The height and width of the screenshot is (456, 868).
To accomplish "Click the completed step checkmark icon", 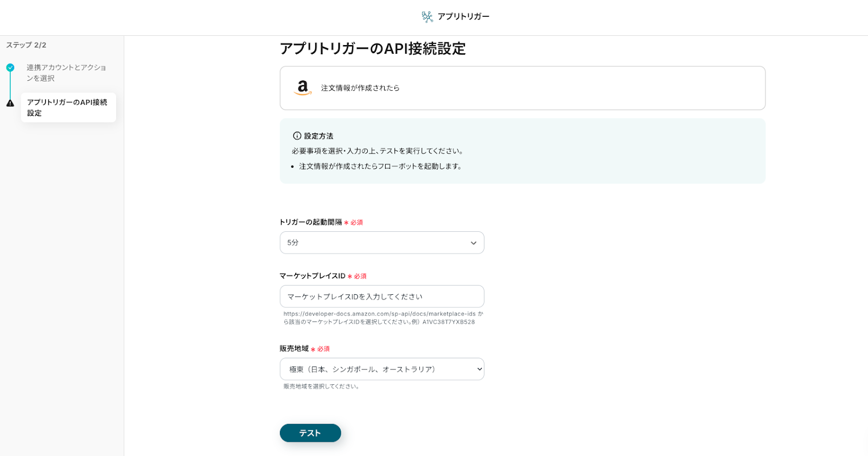I will coord(10,68).
